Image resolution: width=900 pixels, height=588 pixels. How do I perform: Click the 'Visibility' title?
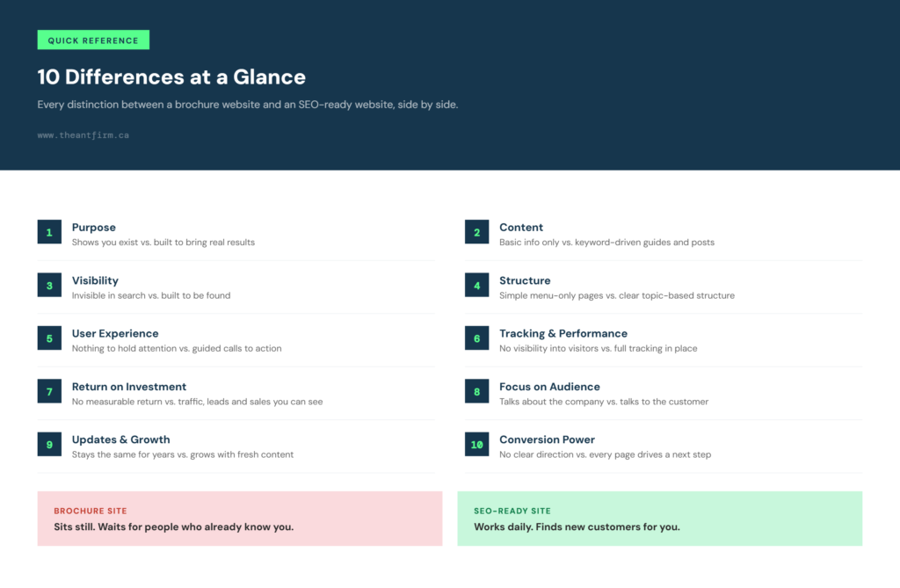(x=95, y=280)
